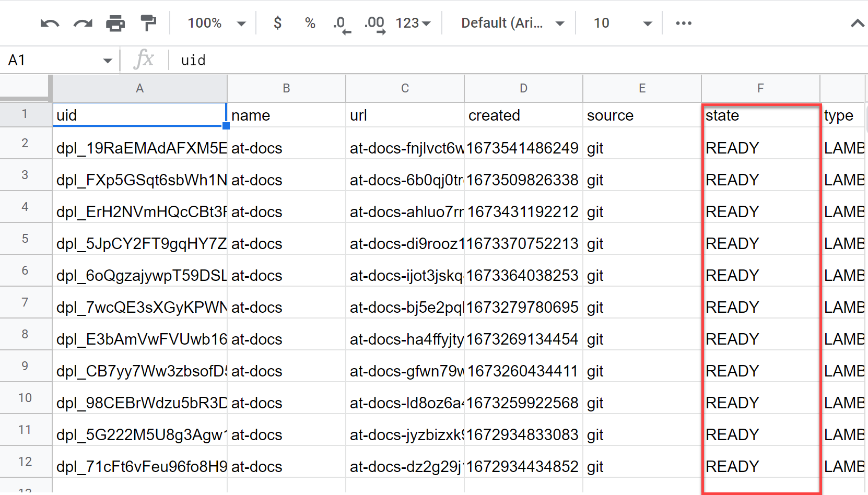Viewport: 868px width, 495px height.
Task: Click the Redo arrow icon
Action: tap(83, 23)
